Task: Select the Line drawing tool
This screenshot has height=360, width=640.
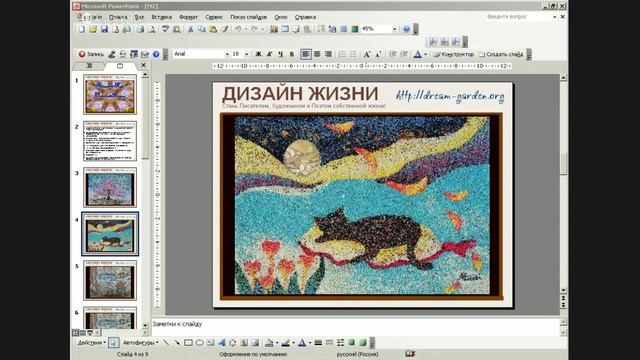Action: [166, 342]
